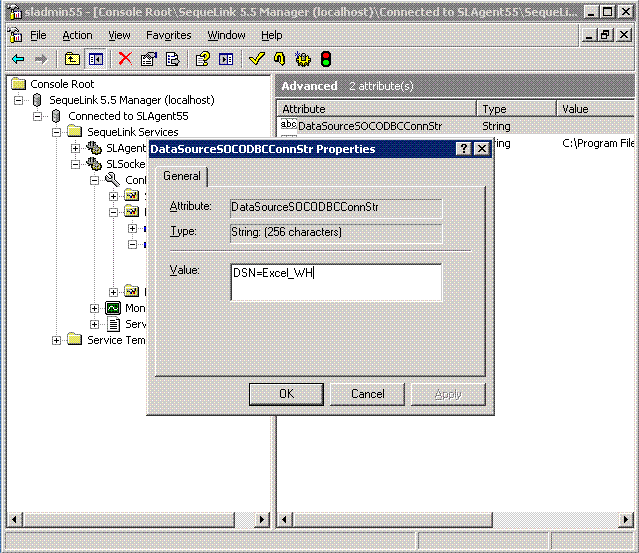Click the yellow checkmark toolbar icon
The image size is (639, 553).
(x=257, y=59)
